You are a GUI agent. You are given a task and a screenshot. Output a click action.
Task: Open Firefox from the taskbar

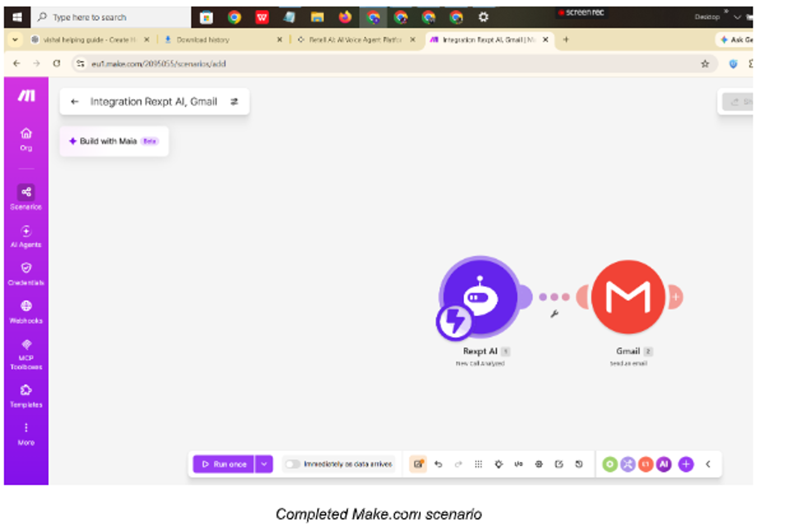(x=345, y=17)
